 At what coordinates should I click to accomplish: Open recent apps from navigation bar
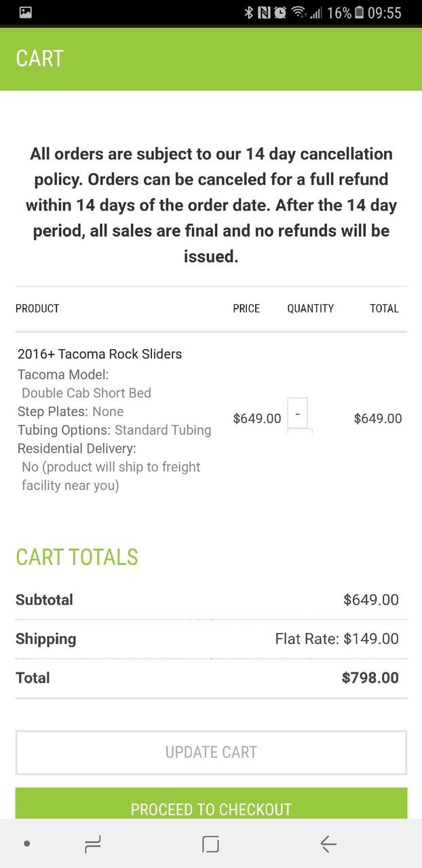93,844
